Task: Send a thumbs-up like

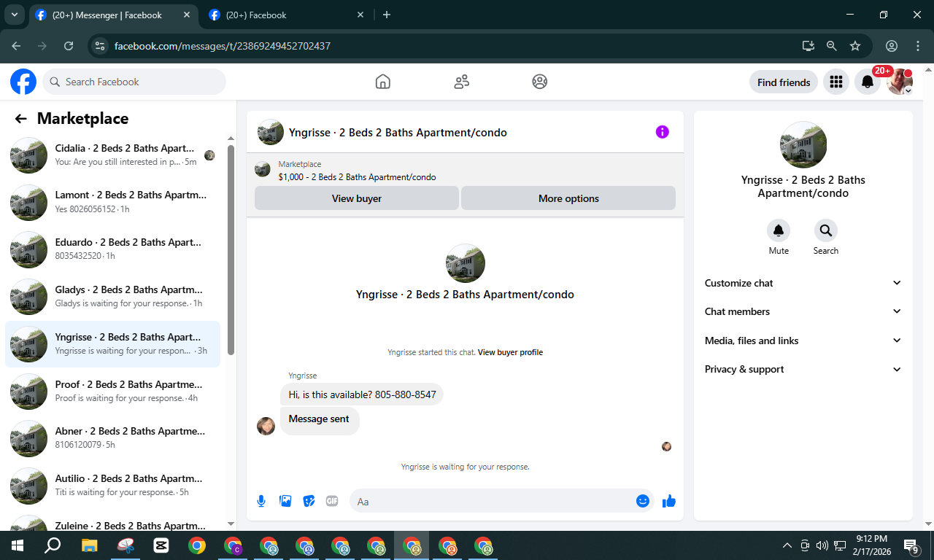Action: pyautogui.click(x=669, y=501)
